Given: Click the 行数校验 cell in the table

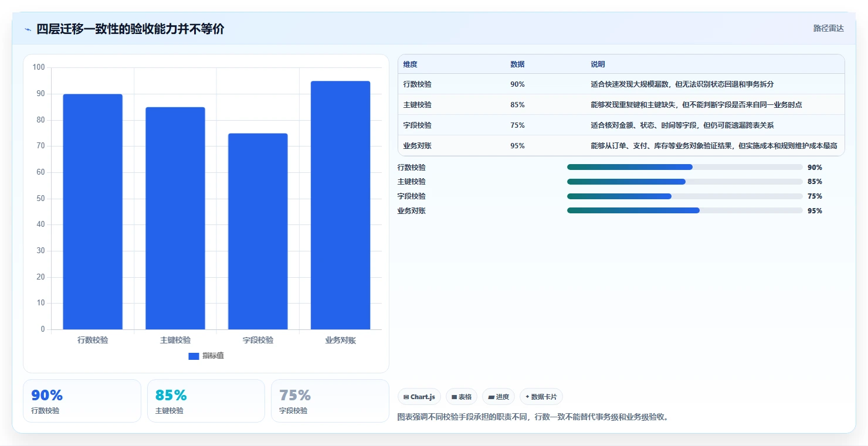Looking at the screenshot, I should point(418,84).
